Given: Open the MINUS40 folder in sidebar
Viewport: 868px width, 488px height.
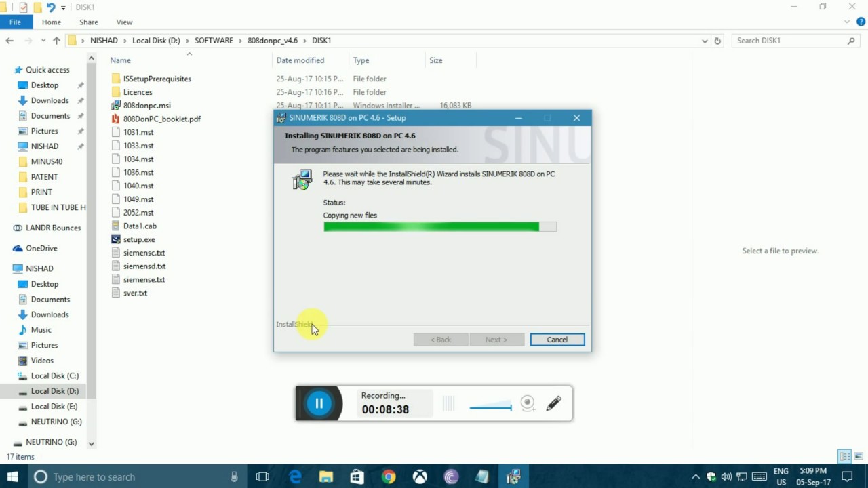Looking at the screenshot, I should tap(47, 161).
